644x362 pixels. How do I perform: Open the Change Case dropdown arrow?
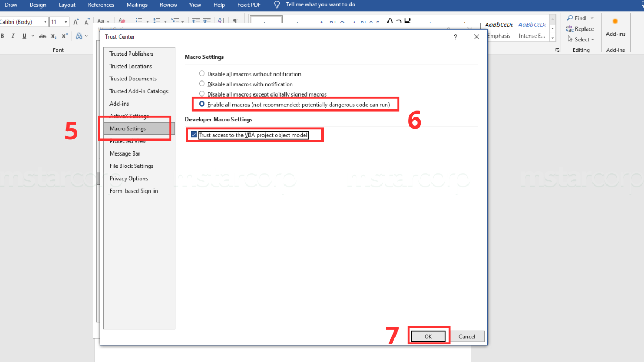[108, 21]
